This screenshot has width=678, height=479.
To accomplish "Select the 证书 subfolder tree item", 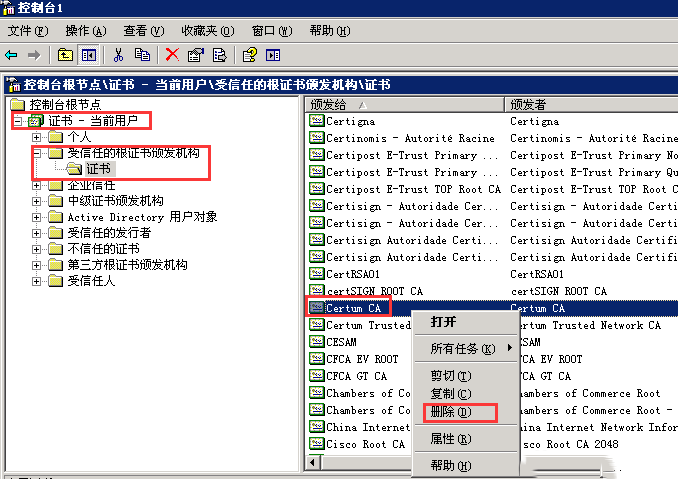I will click(99, 169).
